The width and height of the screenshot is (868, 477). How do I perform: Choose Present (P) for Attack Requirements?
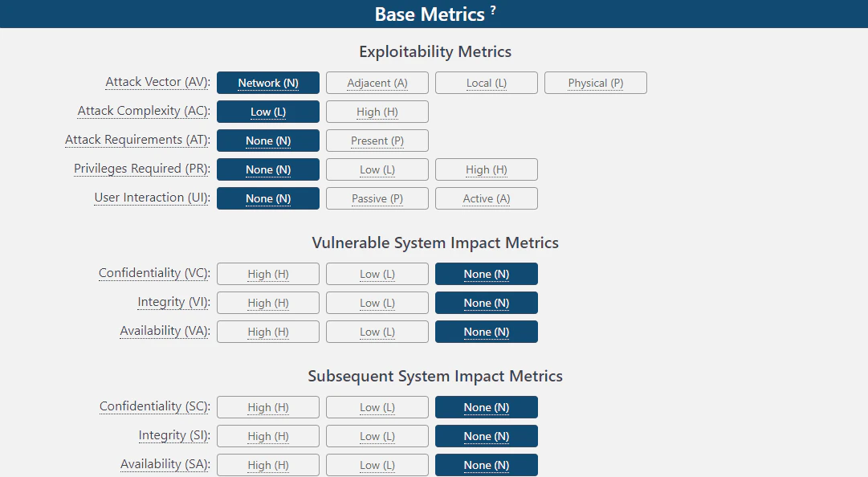tap(377, 141)
